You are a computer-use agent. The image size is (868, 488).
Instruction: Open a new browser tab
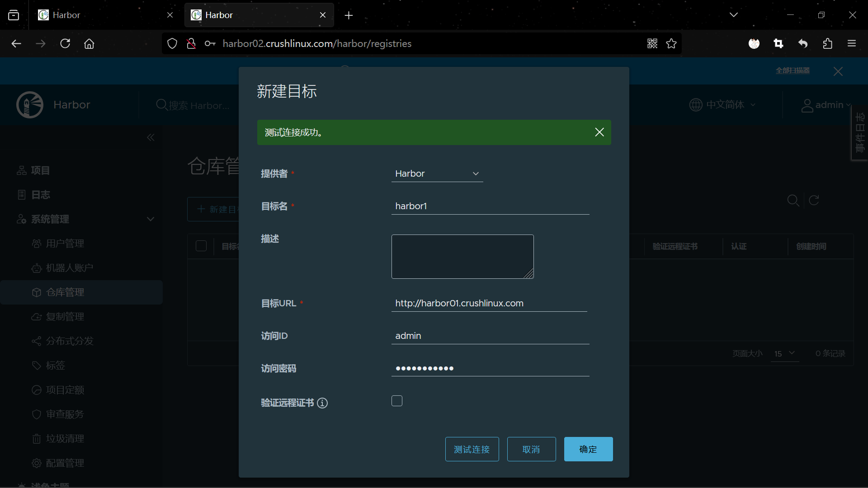pos(349,15)
